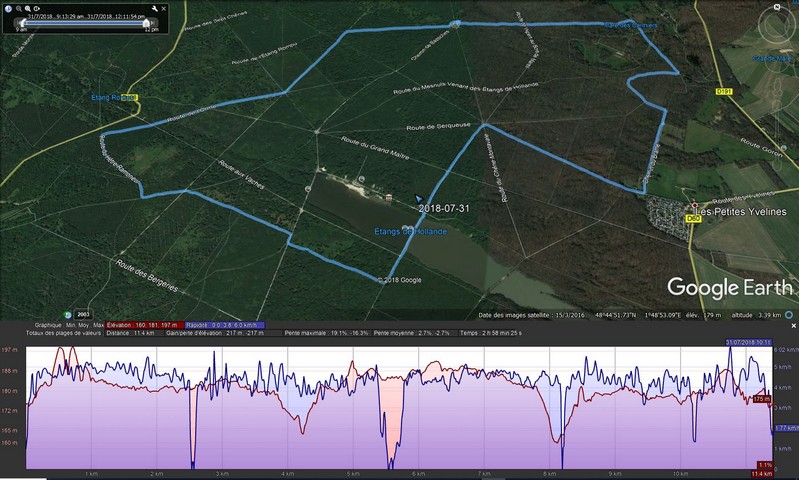Click the photo icon at the lake's western corner
The height and width of the screenshot is (480, 799).
point(308,189)
